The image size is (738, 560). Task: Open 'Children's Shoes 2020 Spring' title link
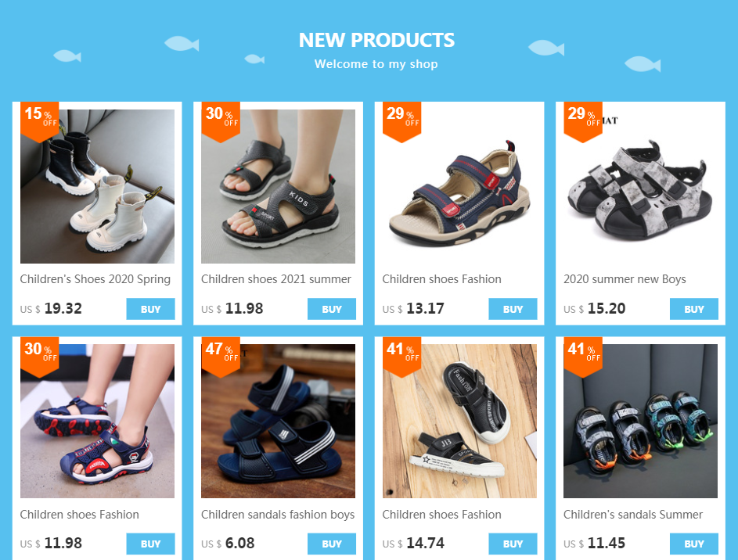95,279
